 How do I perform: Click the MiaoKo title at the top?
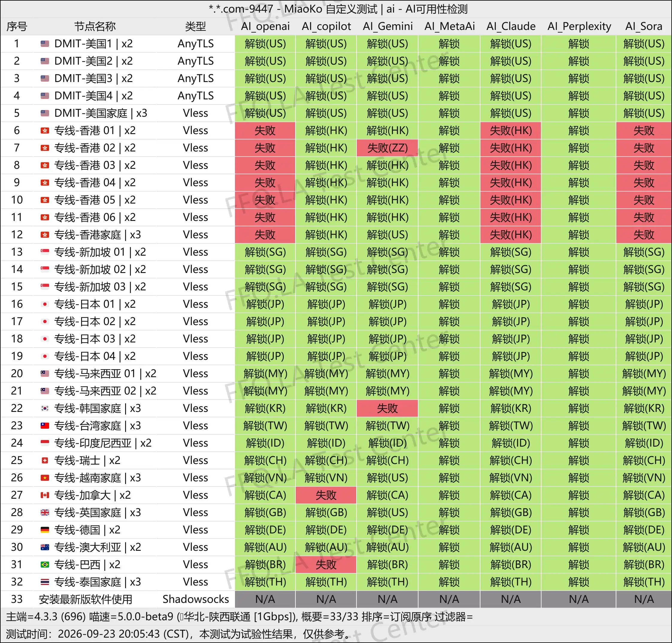point(338,9)
